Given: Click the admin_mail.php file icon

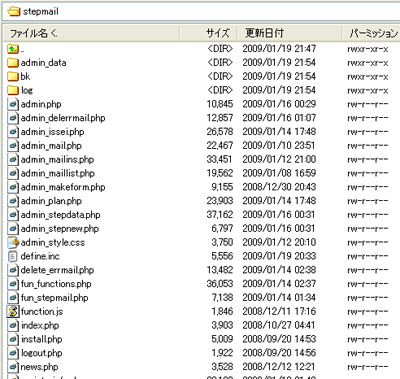Looking at the screenshot, I should click(x=13, y=146).
